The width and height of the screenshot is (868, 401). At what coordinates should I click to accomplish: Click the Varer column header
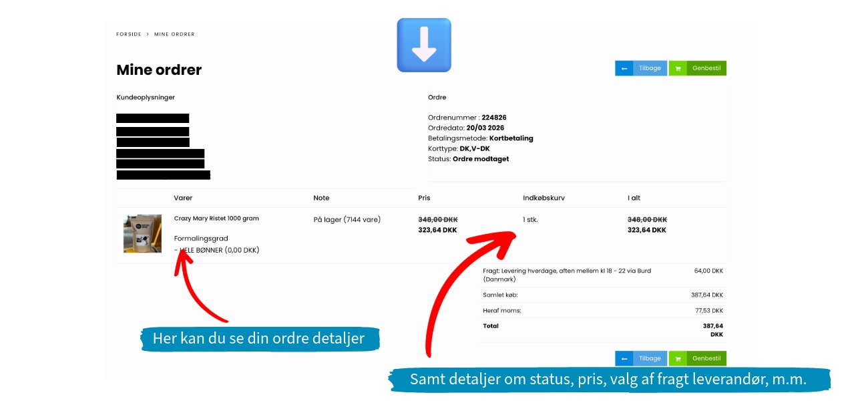click(183, 198)
